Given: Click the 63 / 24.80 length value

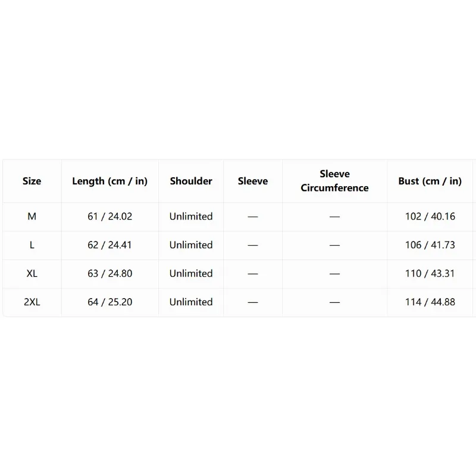Looking at the screenshot, I should (x=110, y=274).
